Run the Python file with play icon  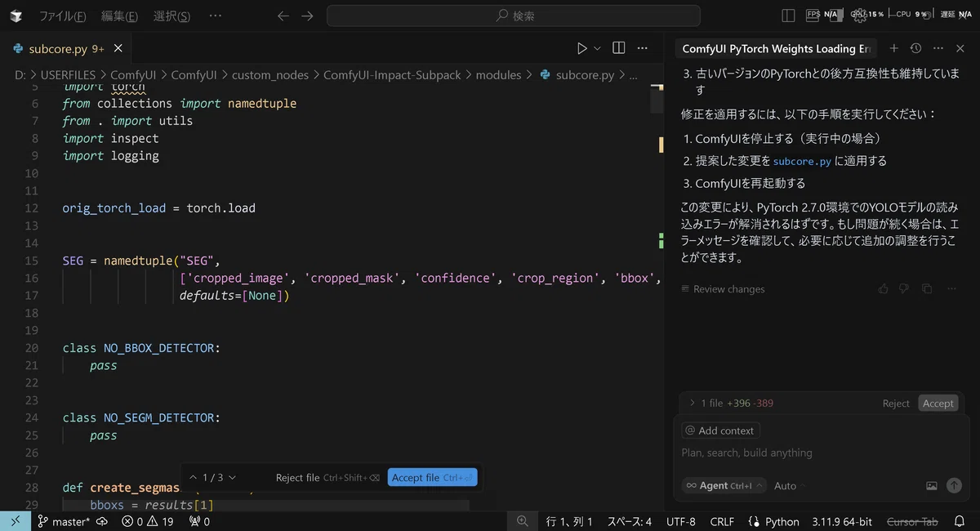point(581,48)
